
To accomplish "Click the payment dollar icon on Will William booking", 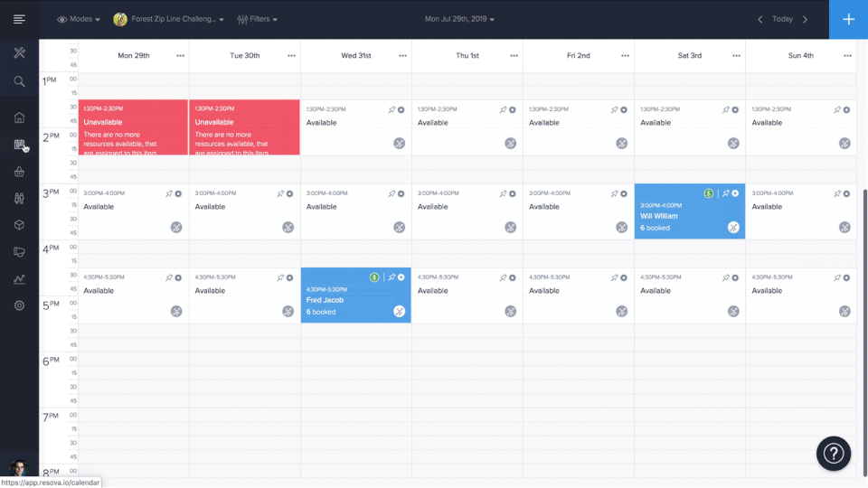I will point(709,193).
